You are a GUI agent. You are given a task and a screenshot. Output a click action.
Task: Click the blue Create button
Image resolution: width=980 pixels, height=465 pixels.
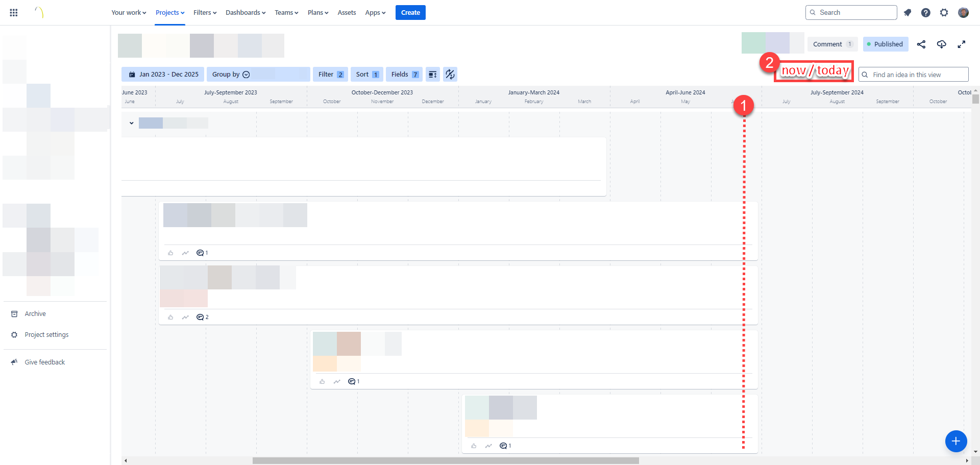click(x=410, y=13)
